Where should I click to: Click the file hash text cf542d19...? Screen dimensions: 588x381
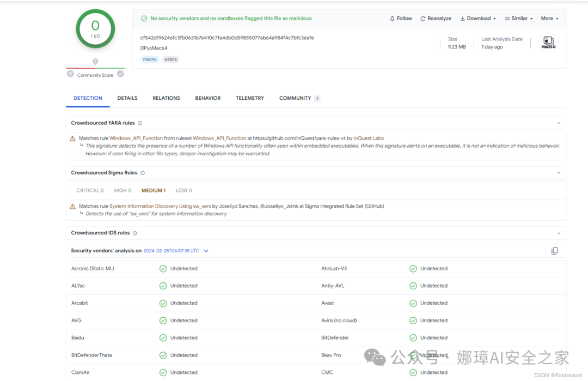(227, 38)
